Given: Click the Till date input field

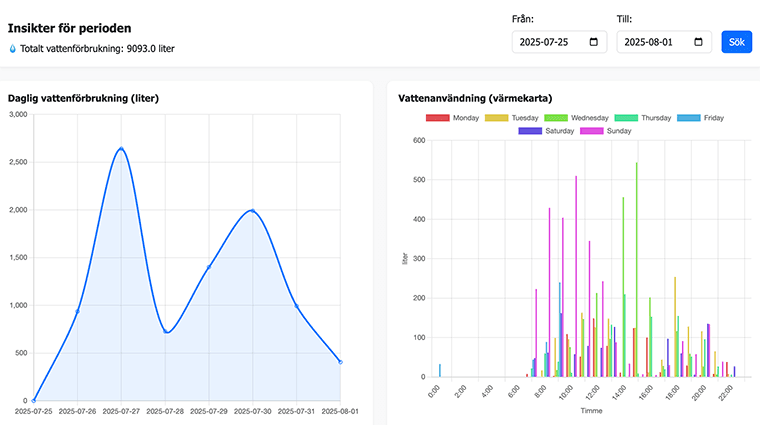Looking at the screenshot, I should [x=655, y=43].
